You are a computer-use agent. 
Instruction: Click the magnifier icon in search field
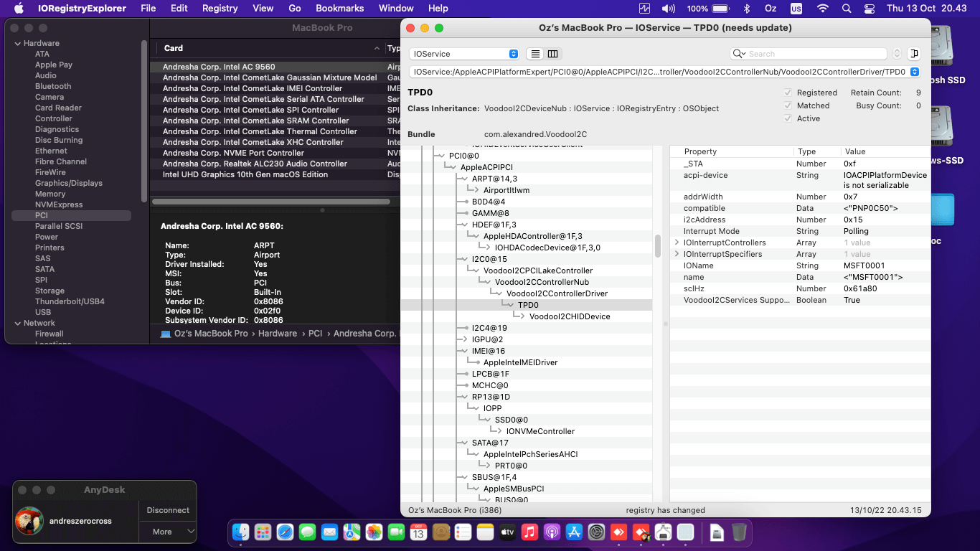(x=738, y=54)
